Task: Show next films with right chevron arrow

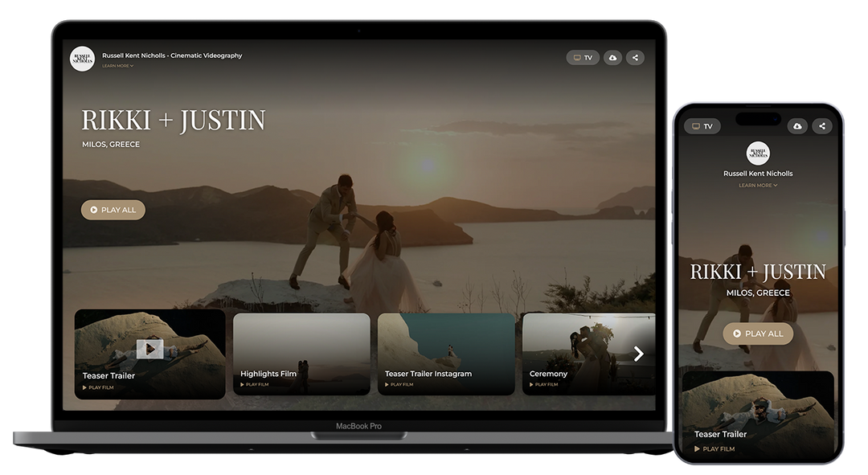Action: pyautogui.click(x=639, y=354)
